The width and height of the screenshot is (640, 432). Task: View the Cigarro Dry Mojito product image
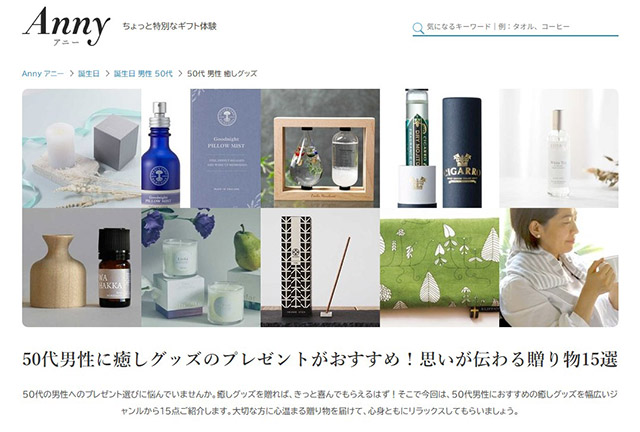point(439,148)
